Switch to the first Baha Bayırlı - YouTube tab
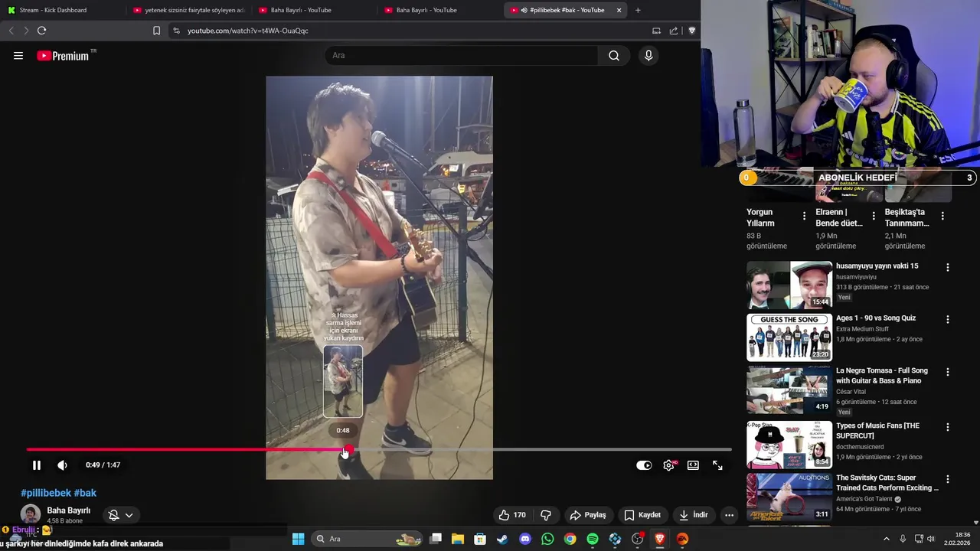 pyautogui.click(x=312, y=10)
